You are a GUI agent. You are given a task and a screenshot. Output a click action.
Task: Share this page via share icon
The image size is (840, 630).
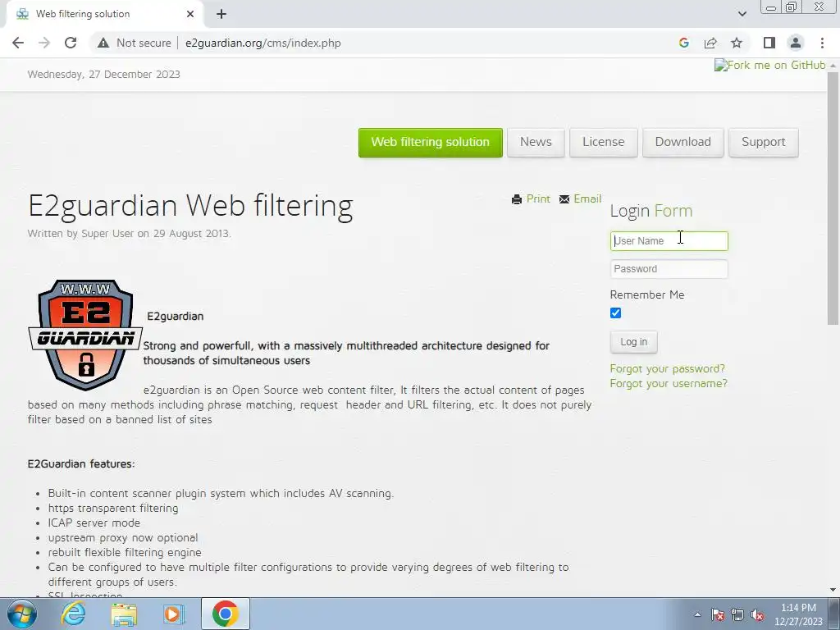[710, 43]
